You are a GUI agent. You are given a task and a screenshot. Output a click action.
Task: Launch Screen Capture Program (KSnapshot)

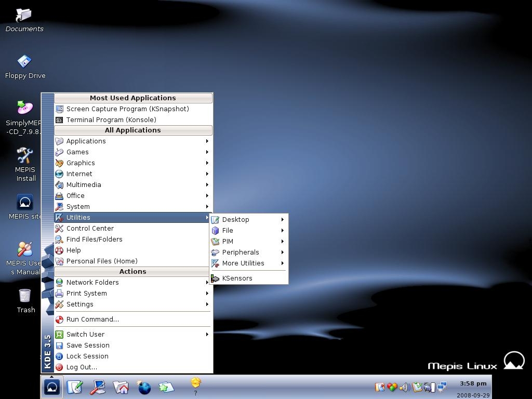pyautogui.click(x=127, y=109)
